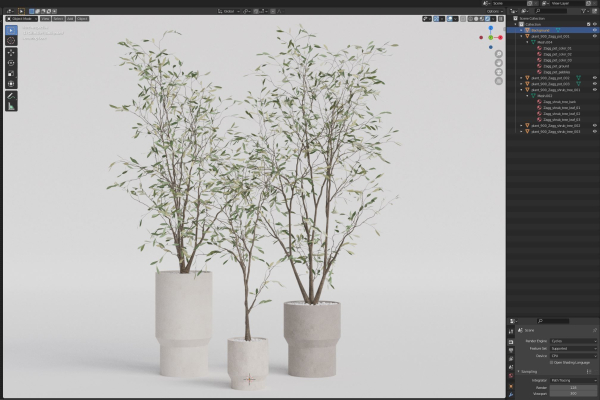Open the Modifiers wrench properties tab
Screen dimensions: 600x400
[511, 395]
